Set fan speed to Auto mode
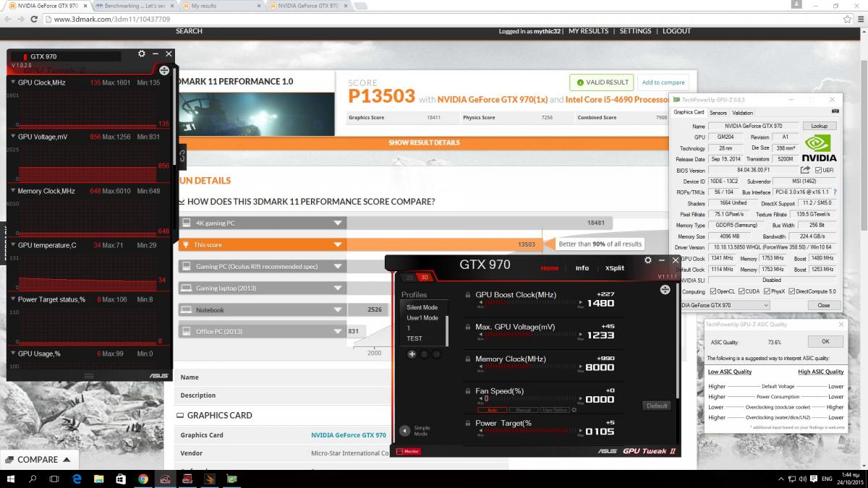 click(x=491, y=410)
